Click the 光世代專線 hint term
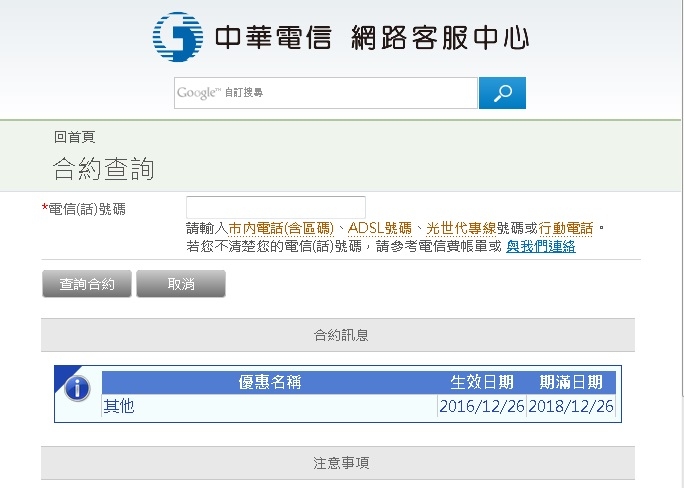The width and height of the screenshot is (684, 488). [461, 228]
